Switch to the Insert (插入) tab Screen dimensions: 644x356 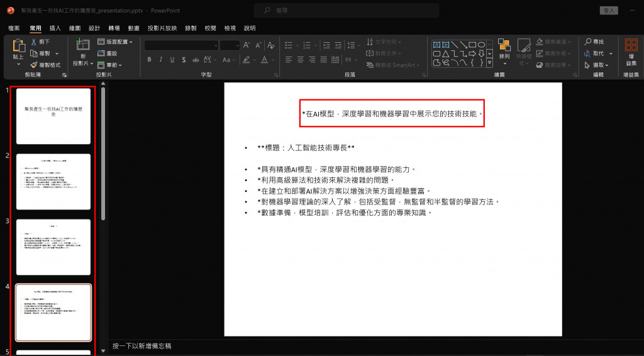(55, 28)
